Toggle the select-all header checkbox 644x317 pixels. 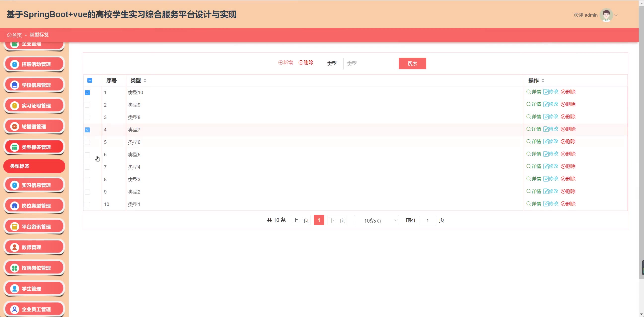tap(90, 80)
